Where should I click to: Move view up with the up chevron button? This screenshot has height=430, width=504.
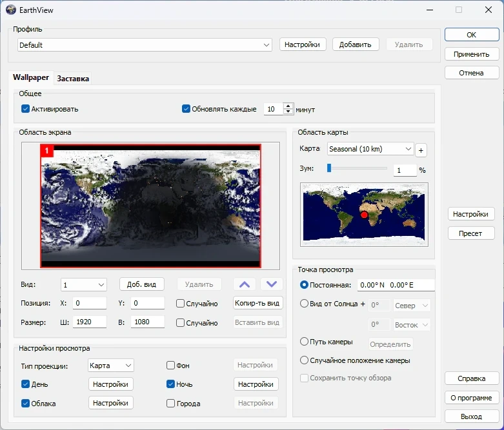pos(245,284)
